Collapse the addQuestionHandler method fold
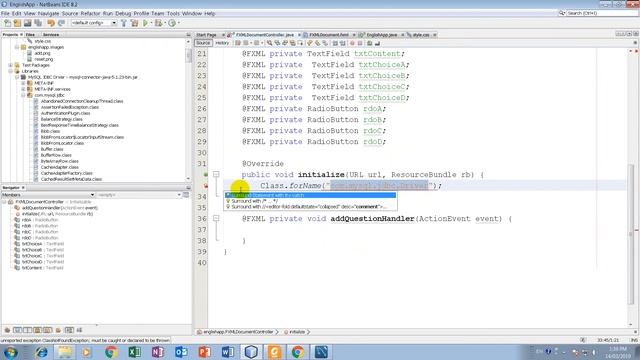Image resolution: width=640 pixels, height=360 pixels. click(216, 219)
